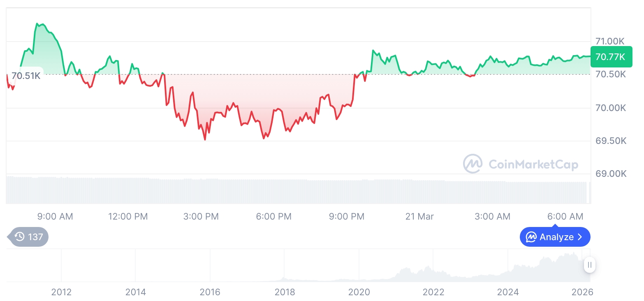Click the 21 Mar date label

point(419,216)
